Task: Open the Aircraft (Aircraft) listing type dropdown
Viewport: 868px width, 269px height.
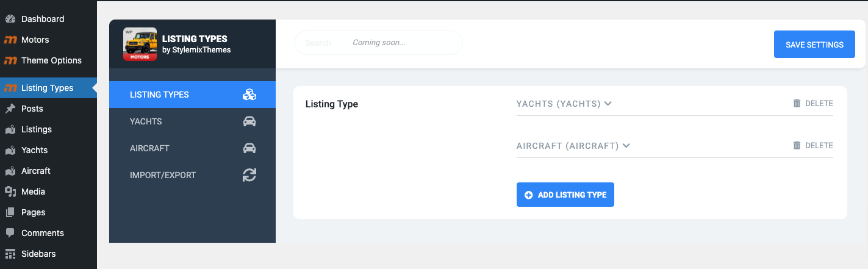Action: click(x=573, y=146)
